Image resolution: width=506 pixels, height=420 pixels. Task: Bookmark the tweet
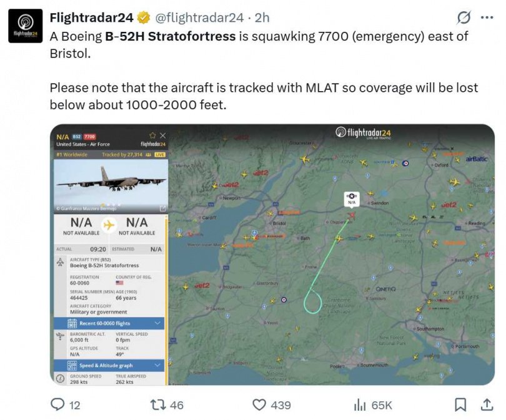click(x=460, y=405)
